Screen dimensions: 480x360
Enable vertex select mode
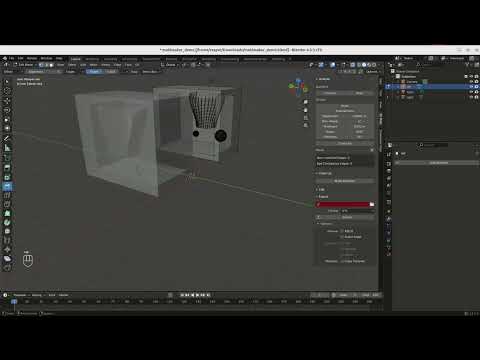[41, 65]
